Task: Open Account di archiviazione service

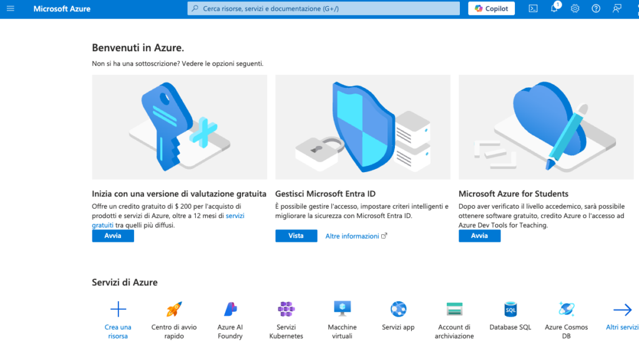Action: 454,310
